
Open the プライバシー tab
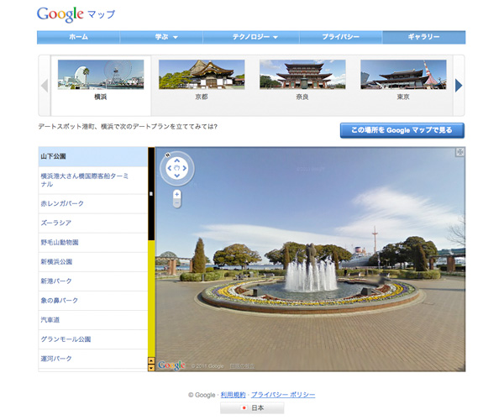340,38
